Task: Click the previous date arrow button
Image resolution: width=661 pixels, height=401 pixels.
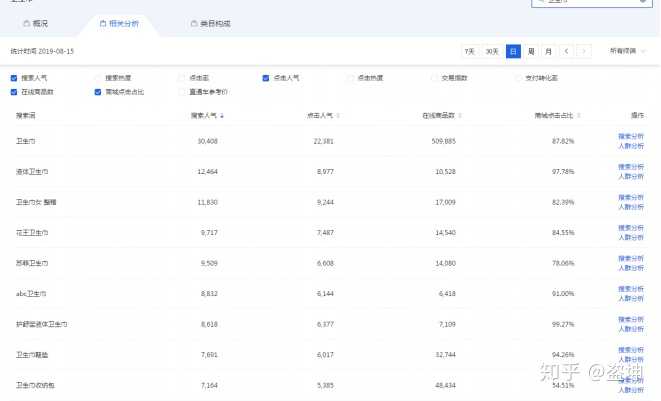Action: click(x=567, y=51)
